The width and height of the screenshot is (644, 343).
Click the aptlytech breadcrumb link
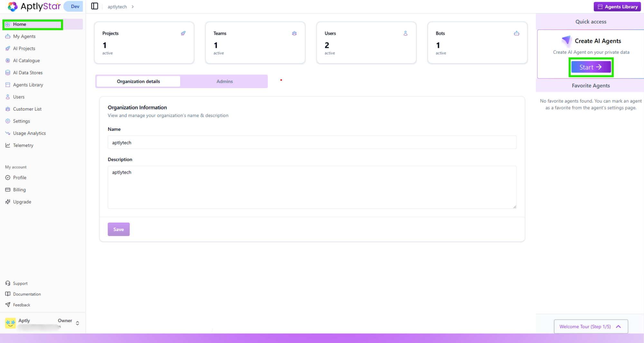(x=117, y=7)
